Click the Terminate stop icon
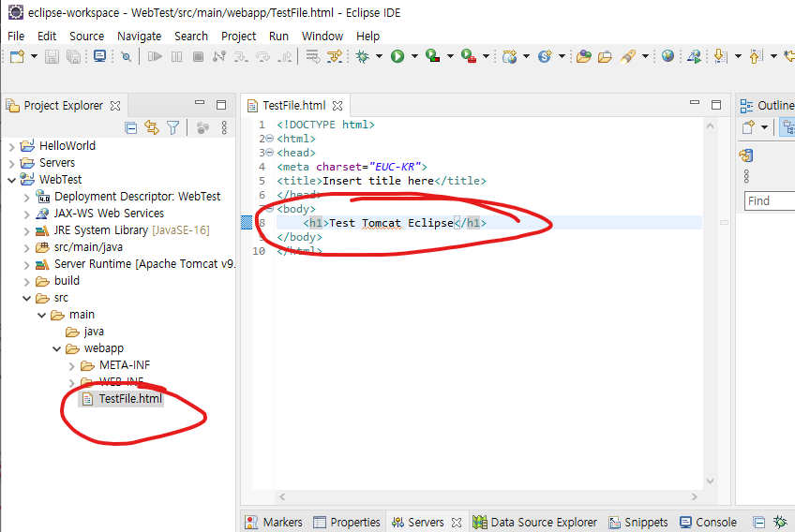Image resolution: width=795 pixels, height=532 pixels. coord(198,56)
